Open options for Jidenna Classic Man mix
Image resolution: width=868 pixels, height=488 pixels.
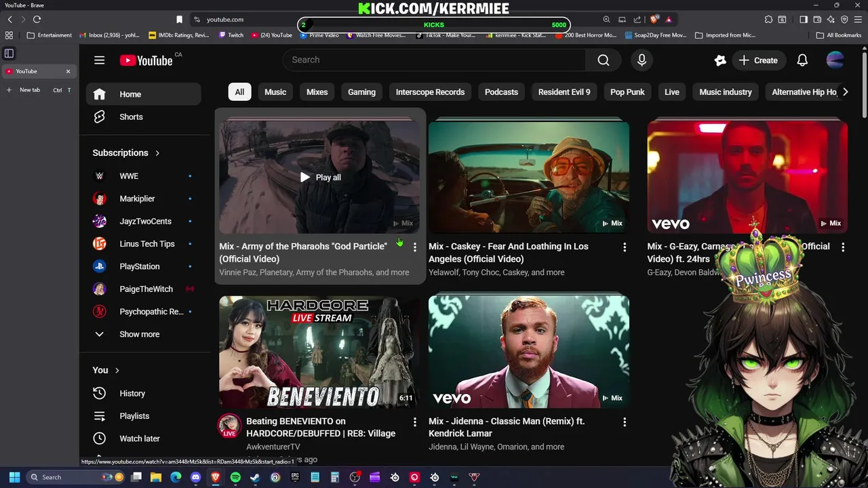(x=625, y=422)
